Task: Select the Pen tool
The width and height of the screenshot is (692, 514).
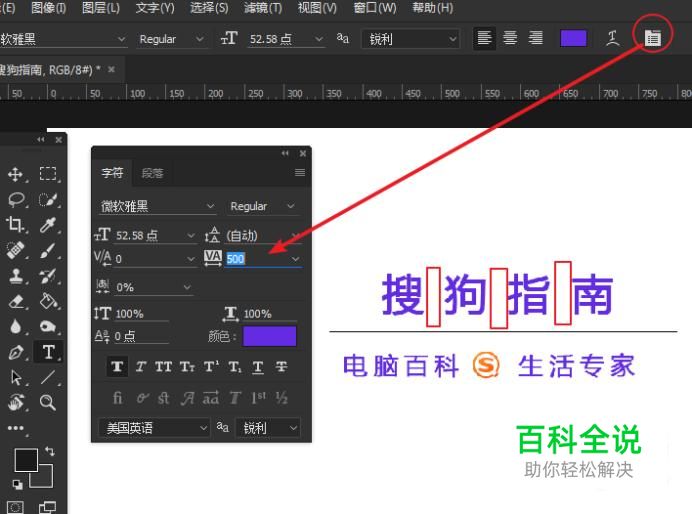Action: [x=16, y=353]
